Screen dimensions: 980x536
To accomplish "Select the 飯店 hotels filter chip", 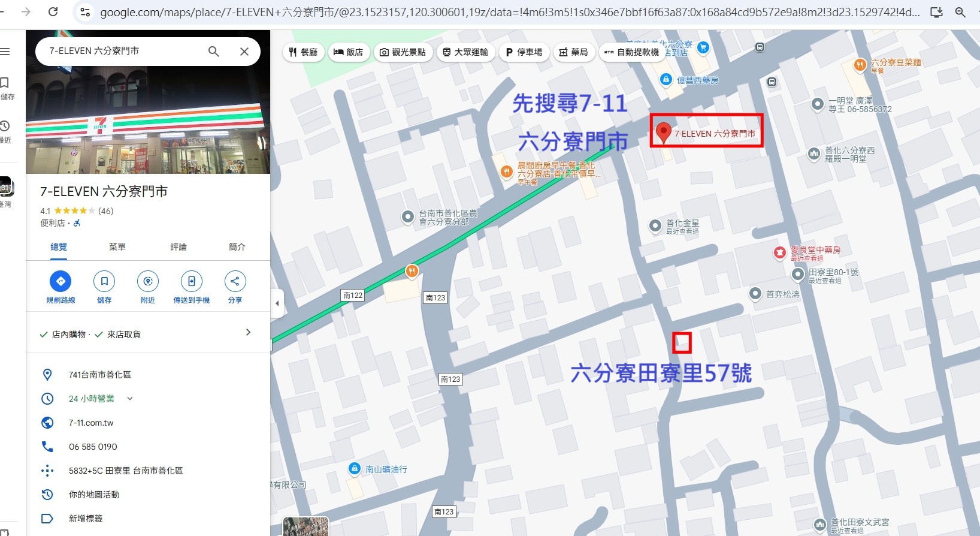I will [349, 52].
